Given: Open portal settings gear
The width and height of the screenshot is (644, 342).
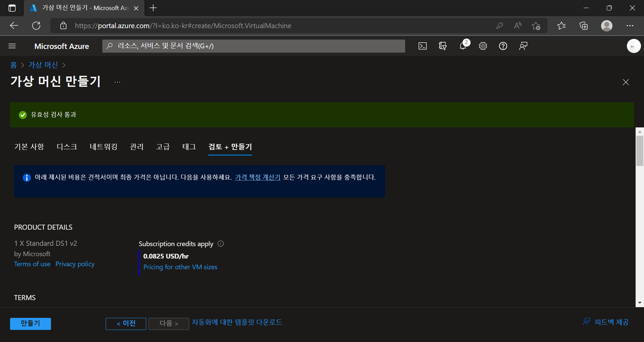Looking at the screenshot, I should click(483, 46).
